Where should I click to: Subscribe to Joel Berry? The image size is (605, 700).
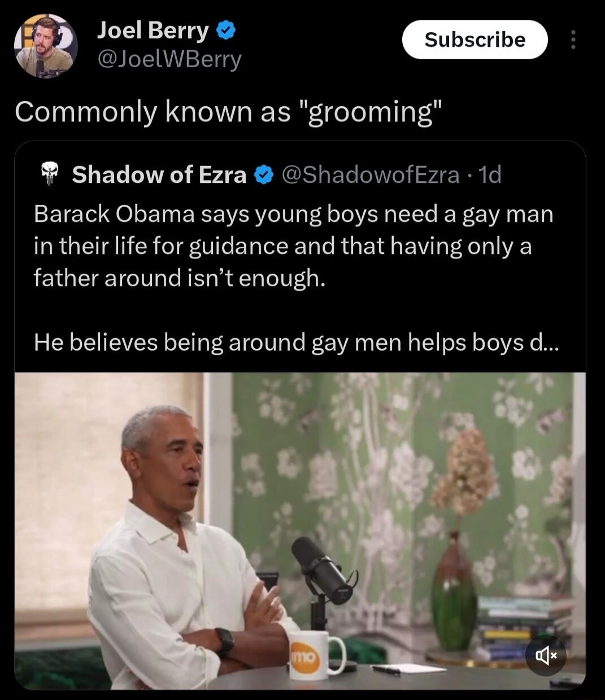click(x=475, y=40)
